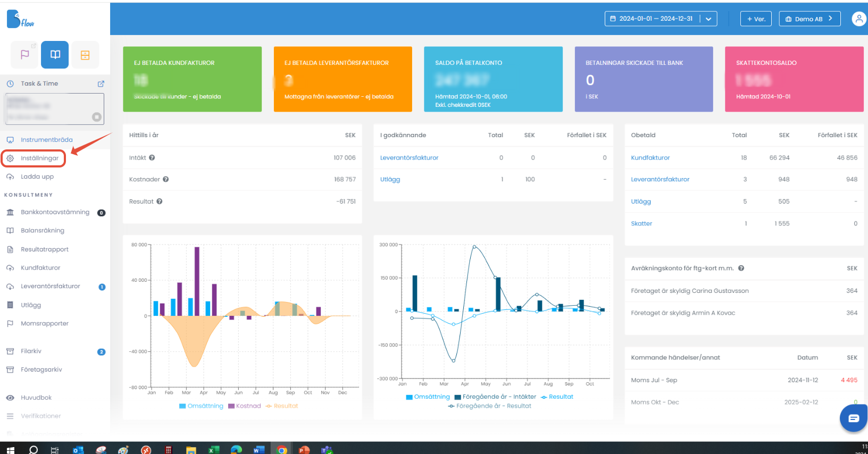Open the date range dropdown 2024-01-01 — 2024-12-31
The height and width of the screenshot is (454, 868).
click(661, 19)
